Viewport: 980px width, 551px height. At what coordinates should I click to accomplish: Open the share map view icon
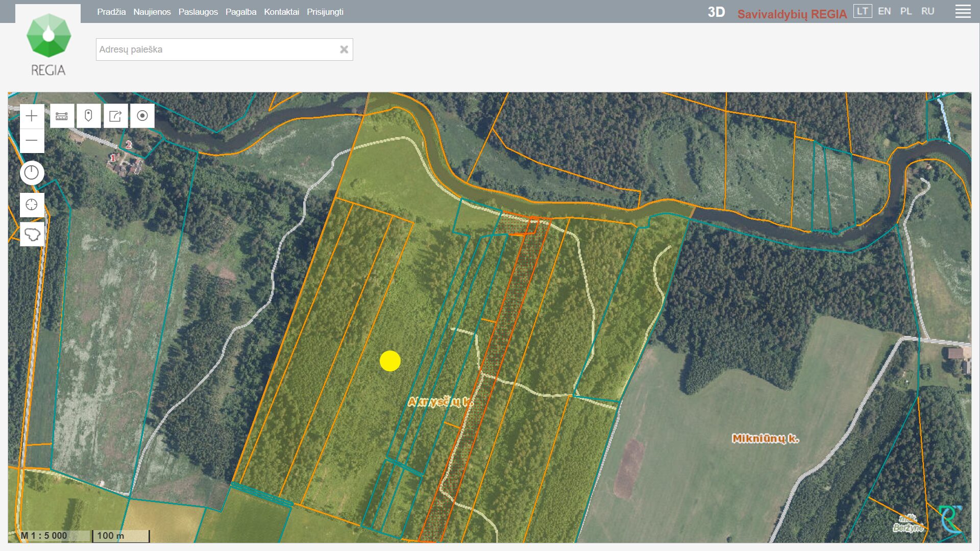115,115
